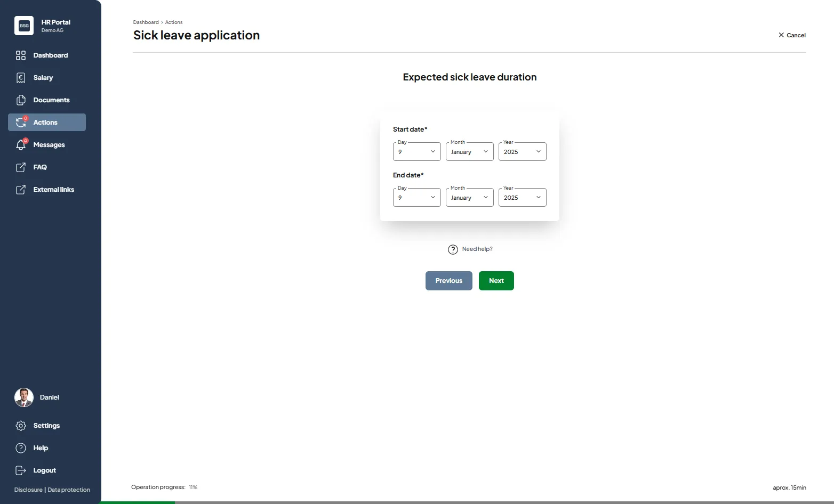Open the Actions menu item
This screenshot has height=504, width=834.
tap(47, 123)
